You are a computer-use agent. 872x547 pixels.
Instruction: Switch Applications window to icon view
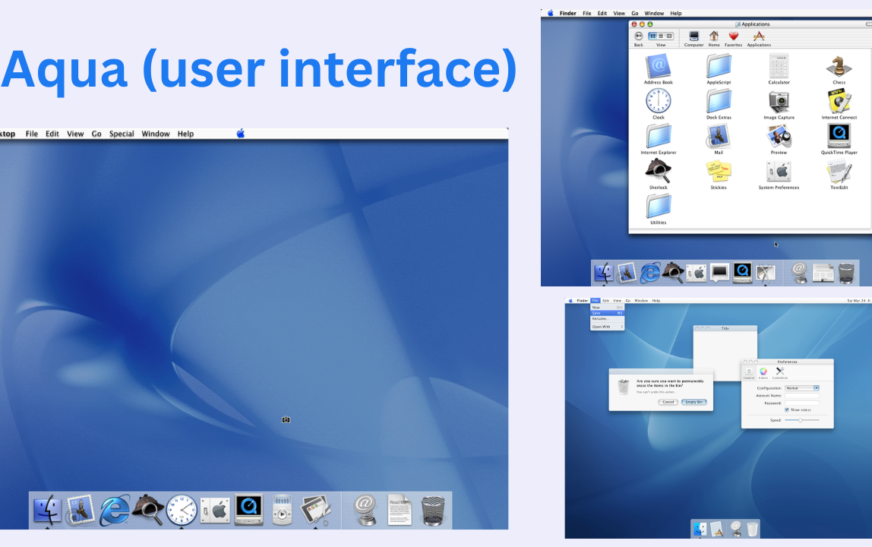[653, 36]
